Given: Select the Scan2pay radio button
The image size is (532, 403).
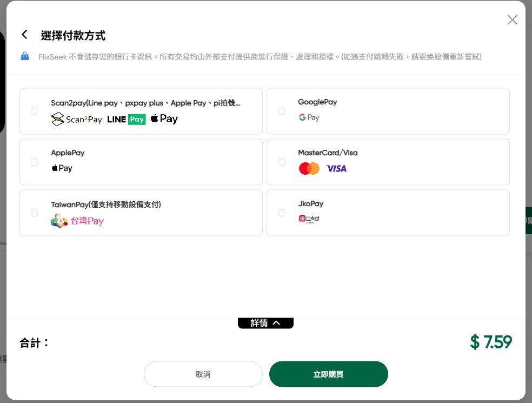Looking at the screenshot, I should point(35,111).
